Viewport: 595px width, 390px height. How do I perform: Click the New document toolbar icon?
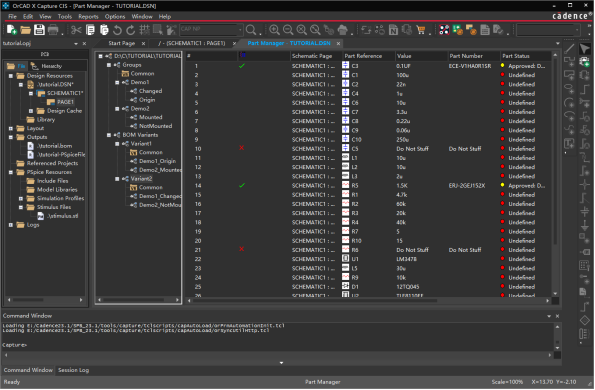click(12, 30)
